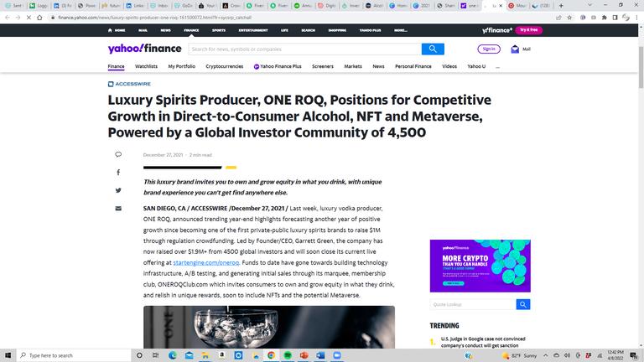Open Chrome tab search dropdown

coord(589,5)
